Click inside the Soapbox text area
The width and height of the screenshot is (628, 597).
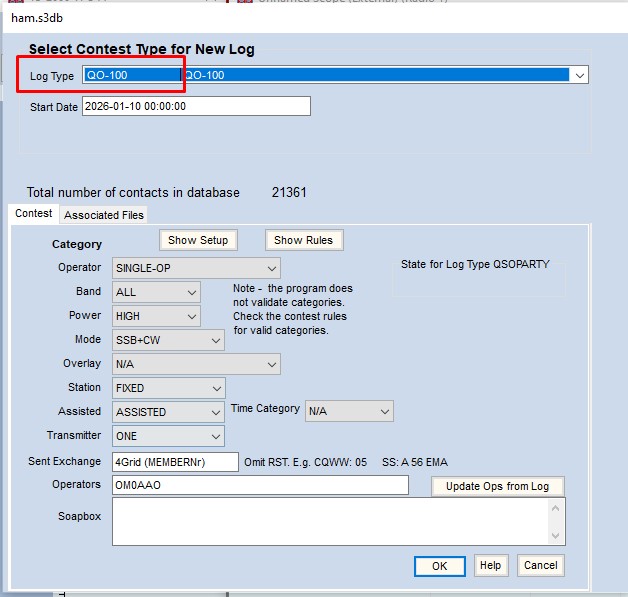[x=330, y=521]
